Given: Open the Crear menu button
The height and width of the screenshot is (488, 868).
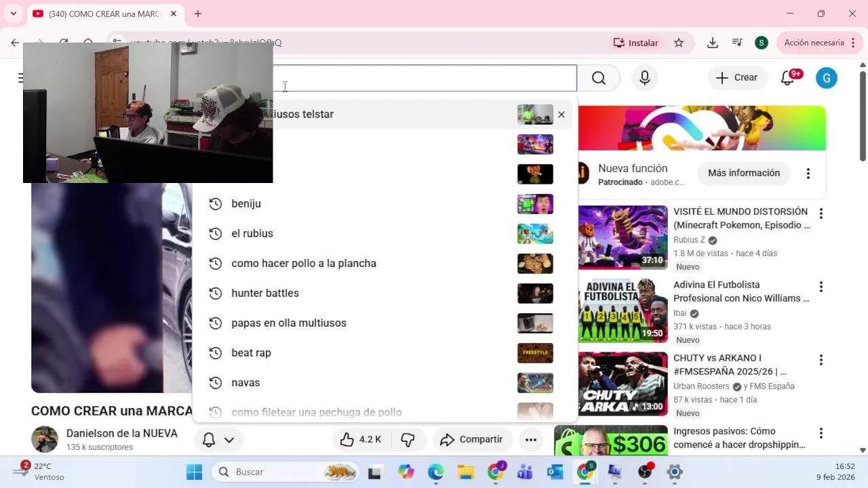Looking at the screenshot, I should pos(737,78).
